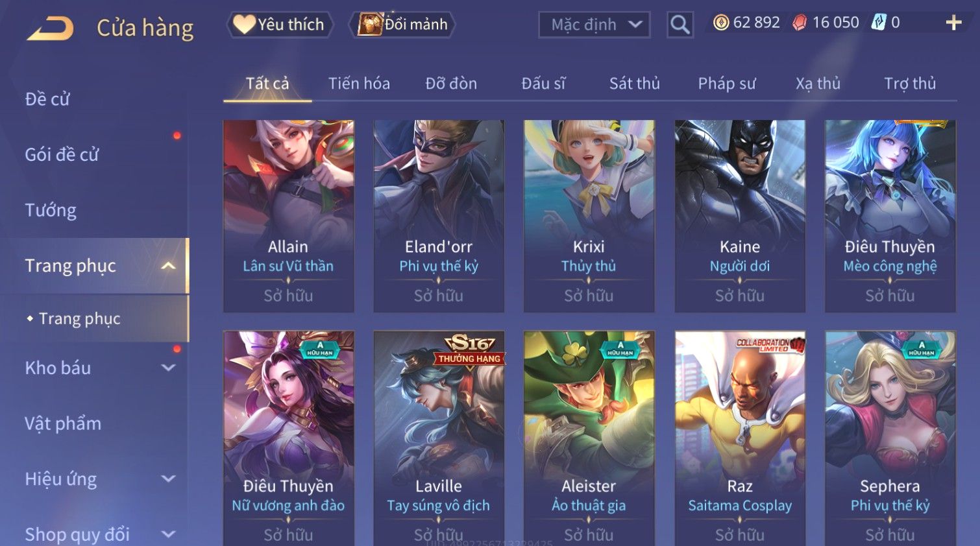Switch to the Pháp sư tab
The height and width of the screenshot is (546, 980).
click(726, 84)
